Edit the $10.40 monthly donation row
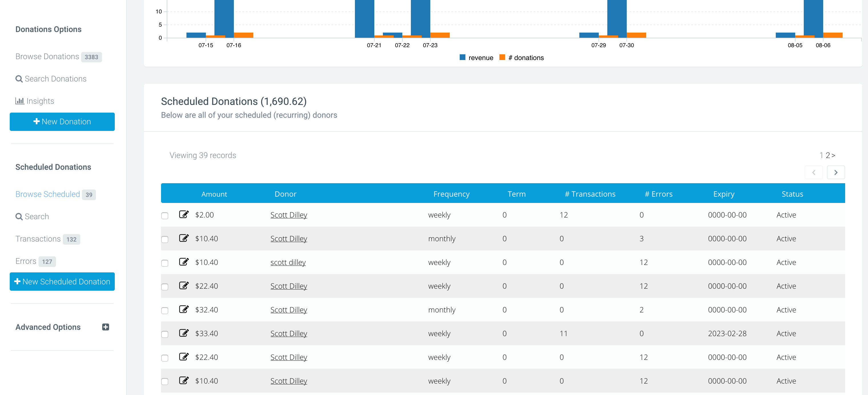Screen dimensions: 868x395 (184, 238)
